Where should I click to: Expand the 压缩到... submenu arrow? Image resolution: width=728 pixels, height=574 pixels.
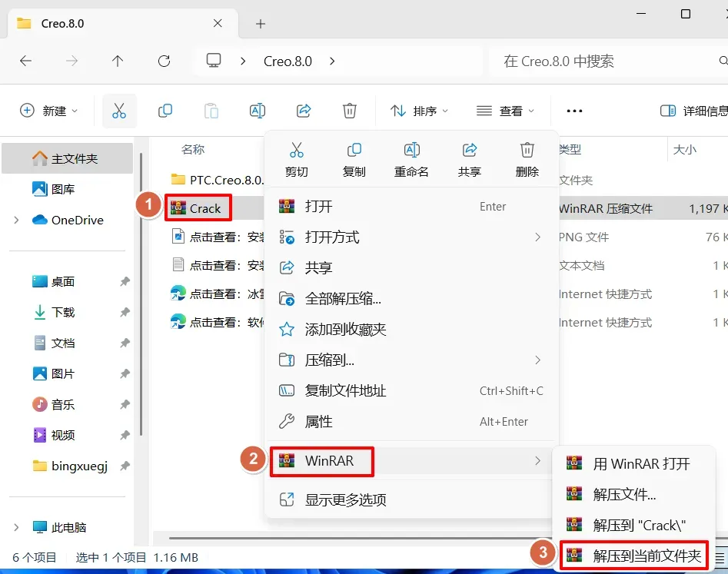coord(537,360)
